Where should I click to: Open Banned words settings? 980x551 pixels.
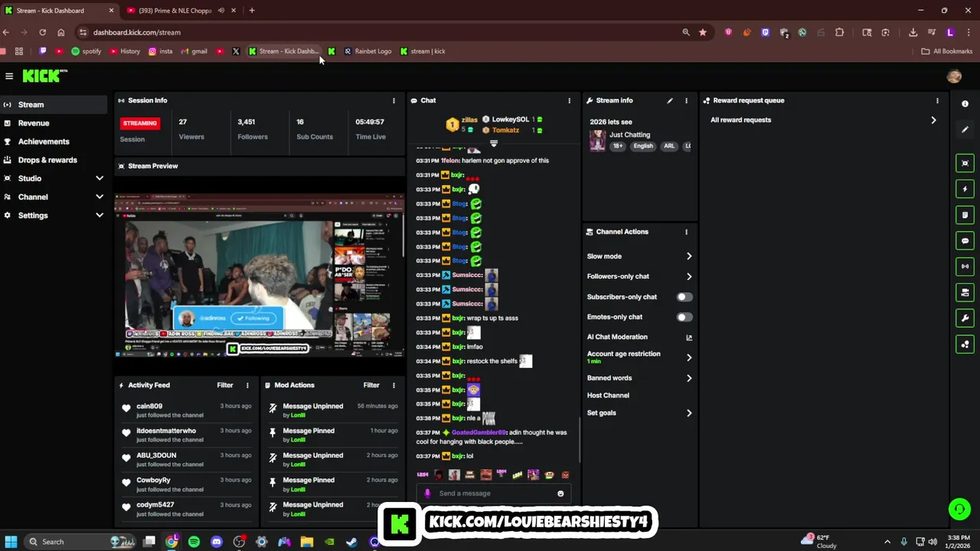pyautogui.click(x=639, y=378)
